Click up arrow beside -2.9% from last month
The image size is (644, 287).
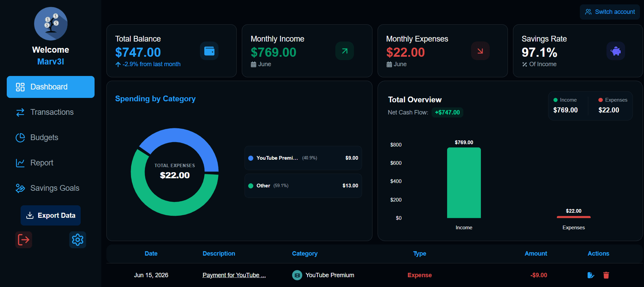point(118,64)
